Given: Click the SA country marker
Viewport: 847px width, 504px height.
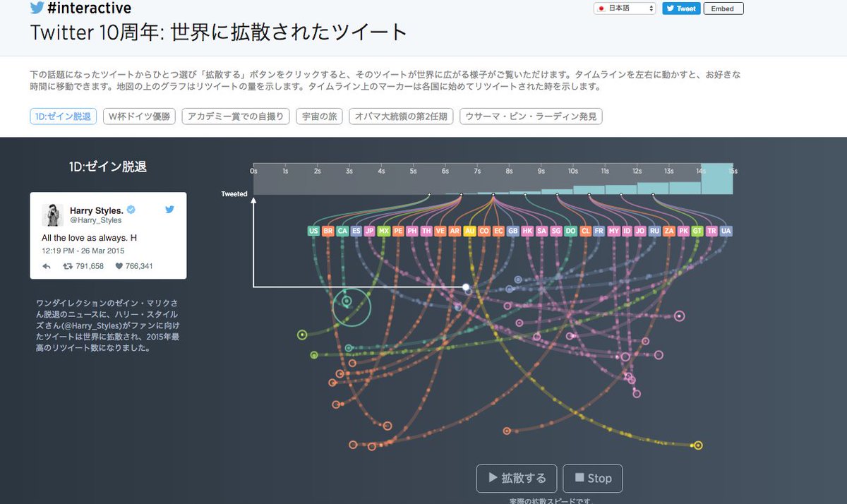Looking at the screenshot, I should tap(541, 231).
